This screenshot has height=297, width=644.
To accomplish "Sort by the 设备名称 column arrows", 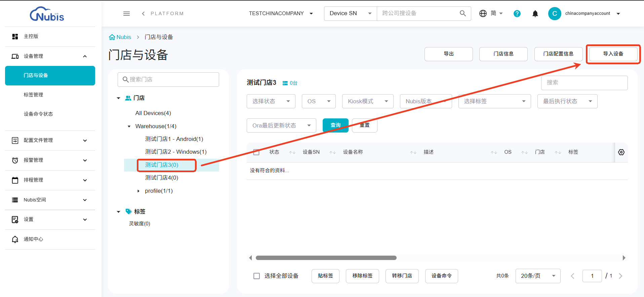I will [x=413, y=152].
